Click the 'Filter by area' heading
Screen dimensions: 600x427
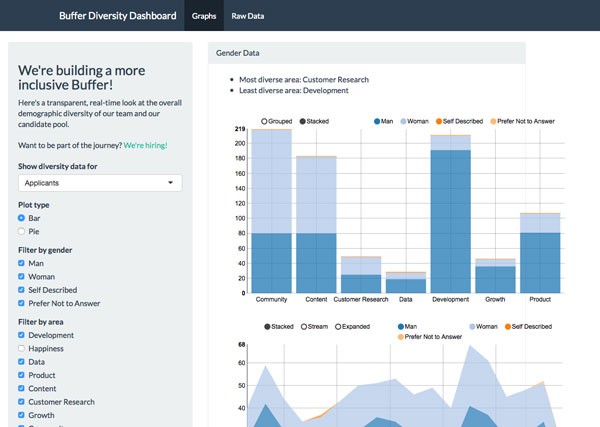pyautogui.click(x=41, y=322)
